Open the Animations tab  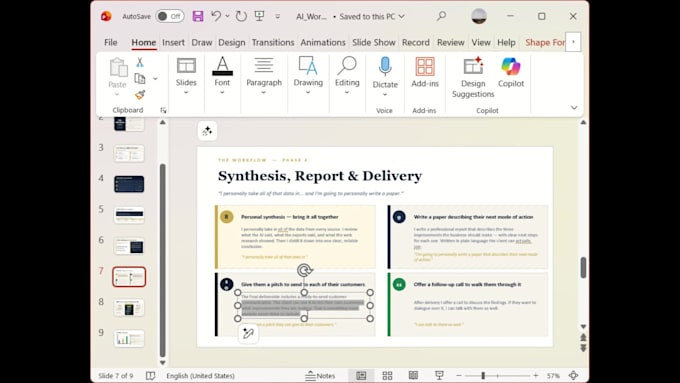[x=323, y=43]
